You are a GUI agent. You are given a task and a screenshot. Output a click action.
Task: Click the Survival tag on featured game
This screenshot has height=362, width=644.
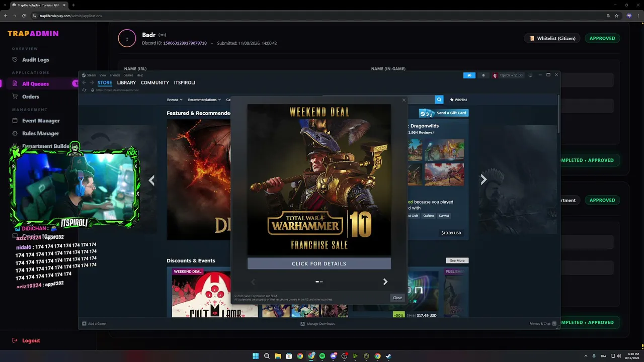click(x=444, y=216)
